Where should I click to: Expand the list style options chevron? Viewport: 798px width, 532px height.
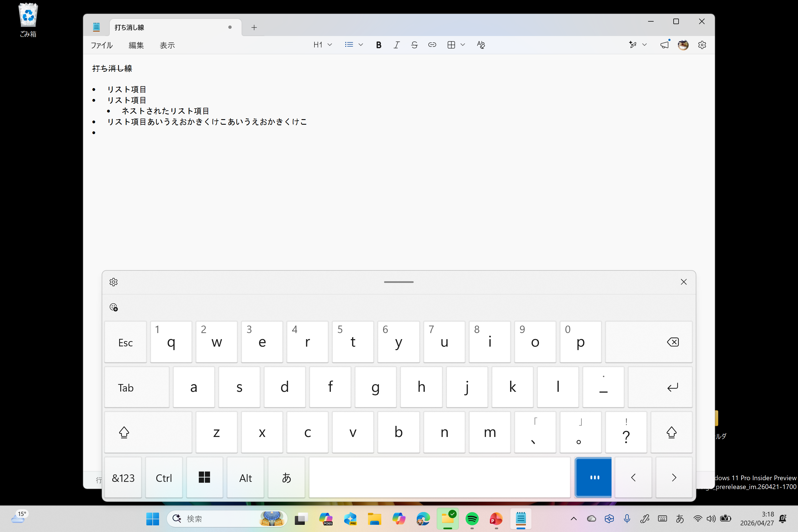pos(361,44)
